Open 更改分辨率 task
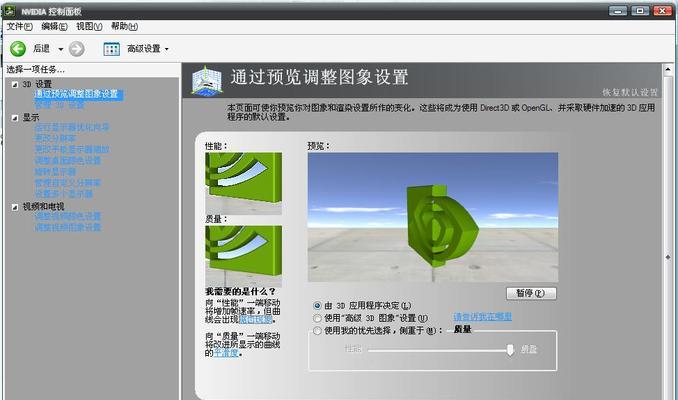 click(55, 138)
